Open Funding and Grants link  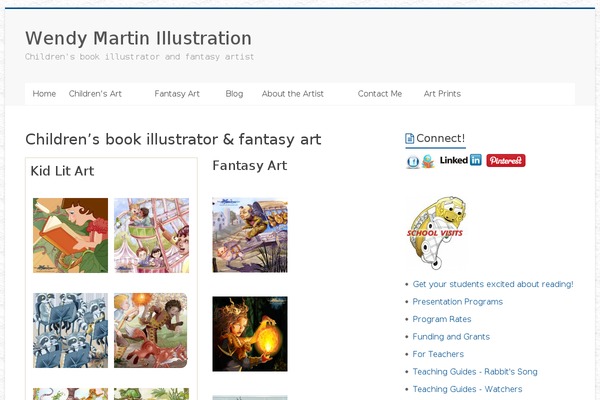(451, 337)
